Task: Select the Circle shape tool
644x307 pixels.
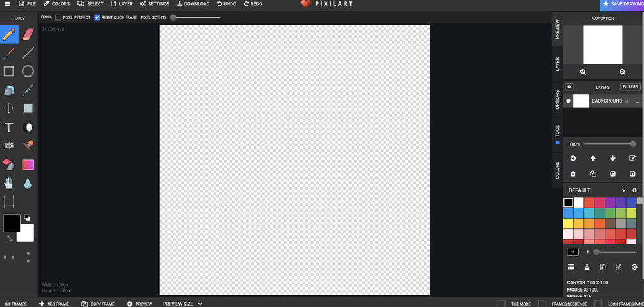Action: point(28,72)
